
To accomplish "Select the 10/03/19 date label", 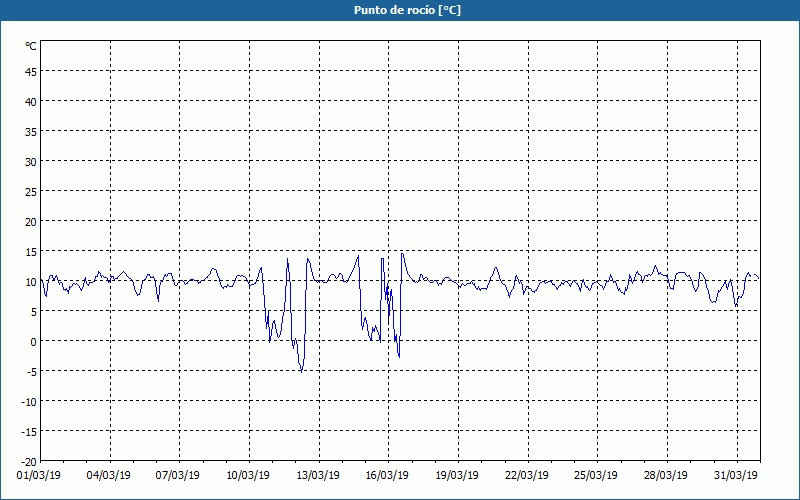I will (247, 475).
